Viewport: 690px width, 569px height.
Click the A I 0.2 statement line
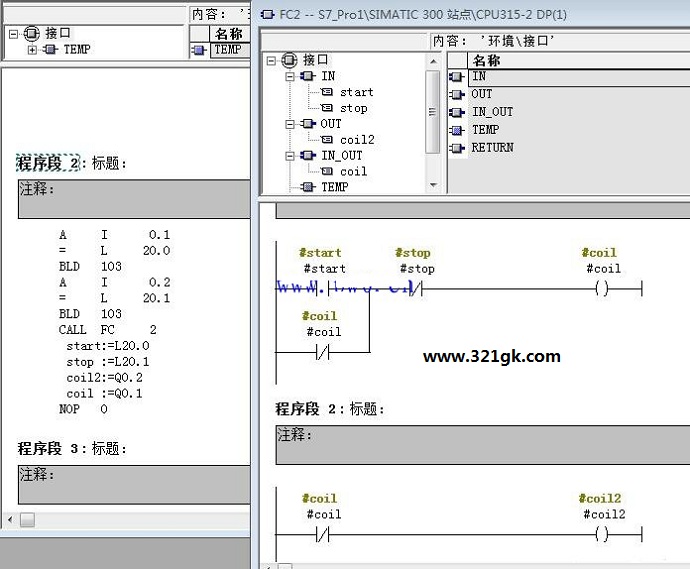click(114, 283)
